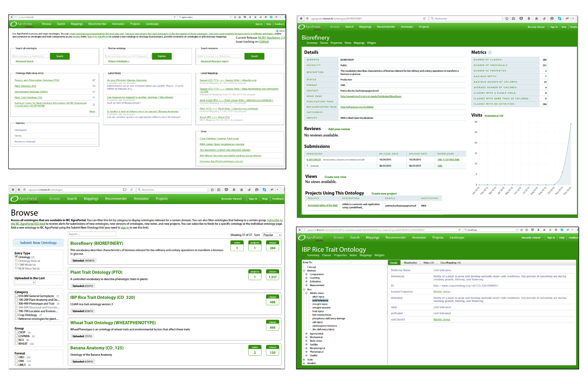The height and width of the screenshot is (384, 588).
Task: Expand the Agronomical tree node
Action: pyautogui.click(x=307, y=334)
